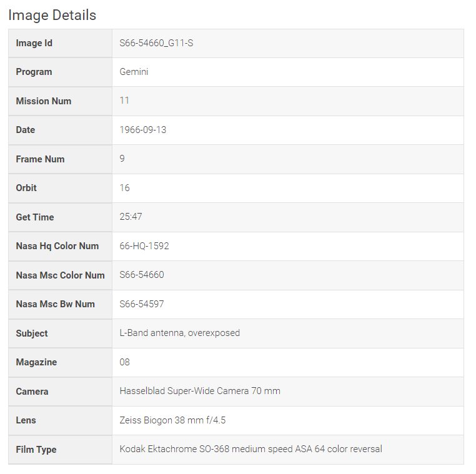The image size is (476, 474).
Task: Select the Date value 1966-09-13
Action: click(142, 130)
